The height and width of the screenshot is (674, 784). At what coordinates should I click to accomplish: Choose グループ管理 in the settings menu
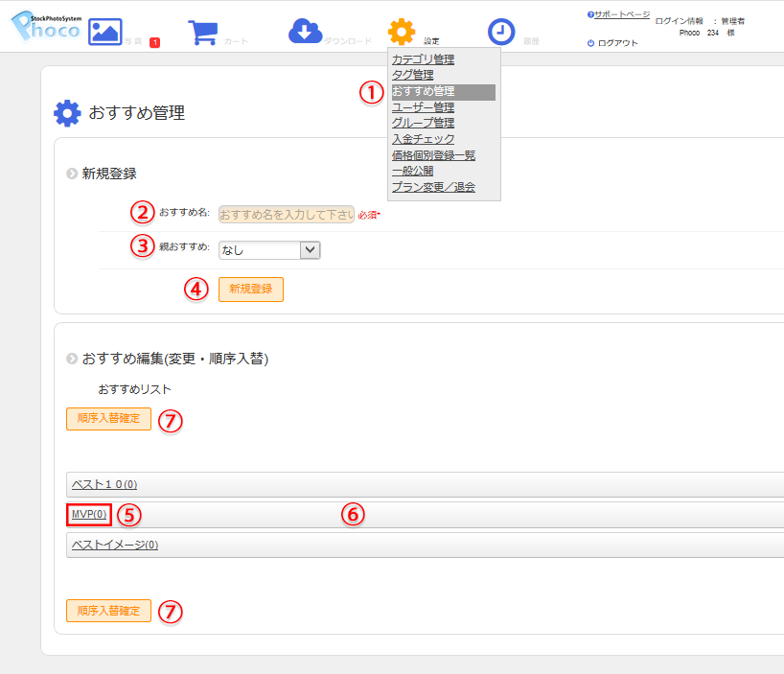pyautogui.click(x=423, y=123)
